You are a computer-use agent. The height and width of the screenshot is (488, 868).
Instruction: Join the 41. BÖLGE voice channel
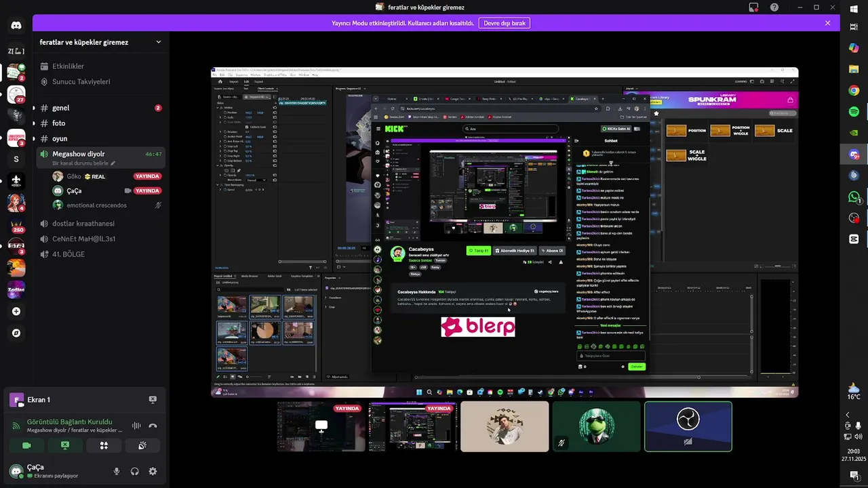pyautogui.click(x=100, y=254)
